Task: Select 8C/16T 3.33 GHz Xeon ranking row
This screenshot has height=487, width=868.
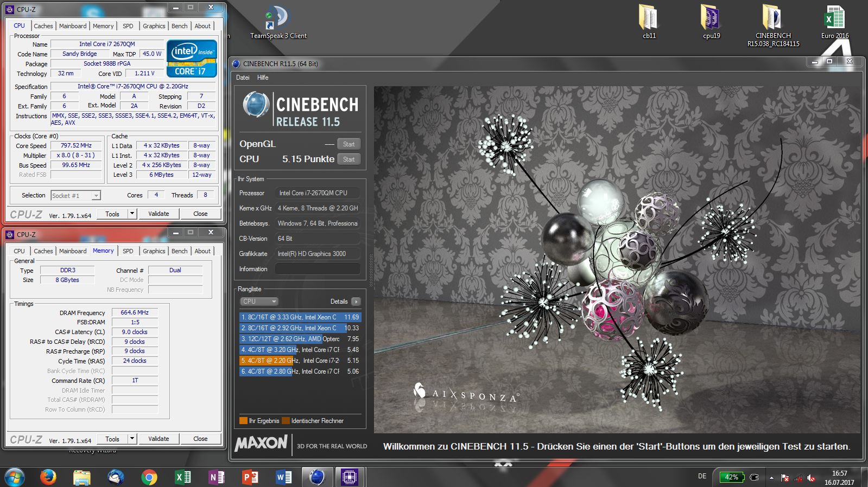Action: [x=300, y=317]
